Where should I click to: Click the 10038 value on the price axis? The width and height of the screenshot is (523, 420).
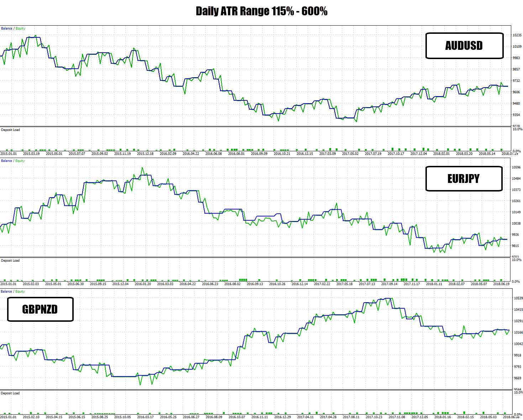(516, 224)
